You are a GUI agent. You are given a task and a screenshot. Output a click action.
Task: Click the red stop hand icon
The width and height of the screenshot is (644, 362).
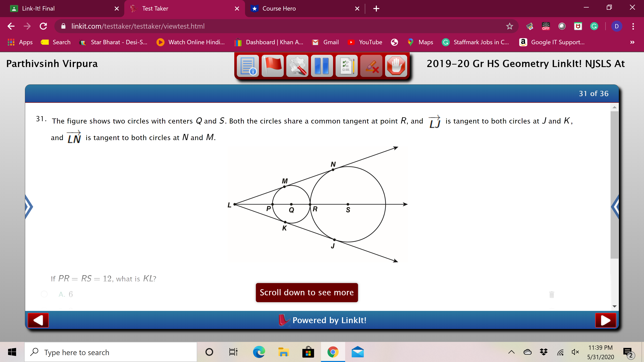[396, 66]
